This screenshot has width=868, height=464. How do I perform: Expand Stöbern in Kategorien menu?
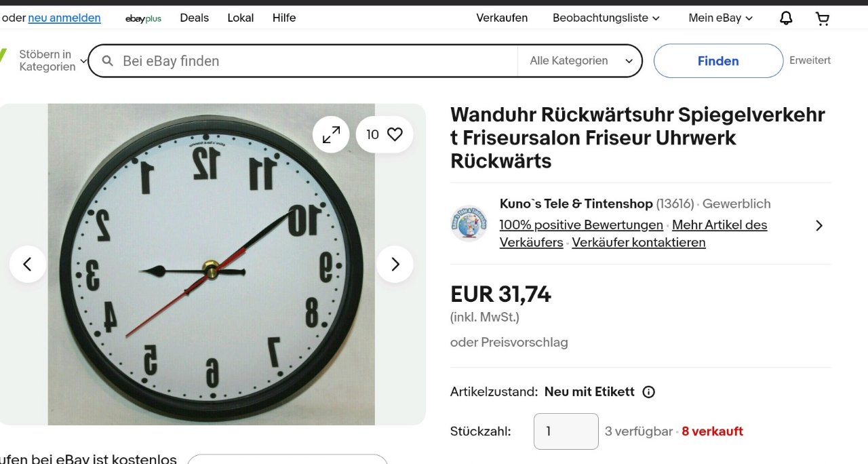tap(53, 60)
